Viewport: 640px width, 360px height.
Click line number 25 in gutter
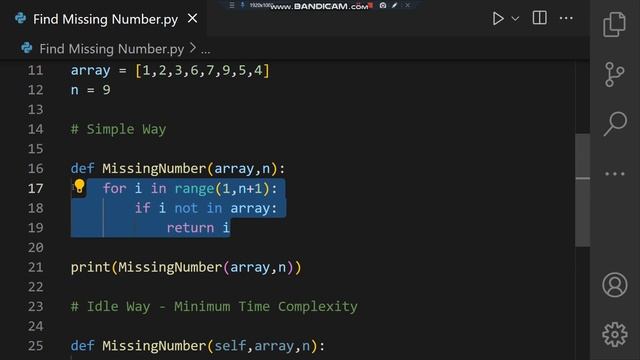pyautogui.click(x=36, y=346)
